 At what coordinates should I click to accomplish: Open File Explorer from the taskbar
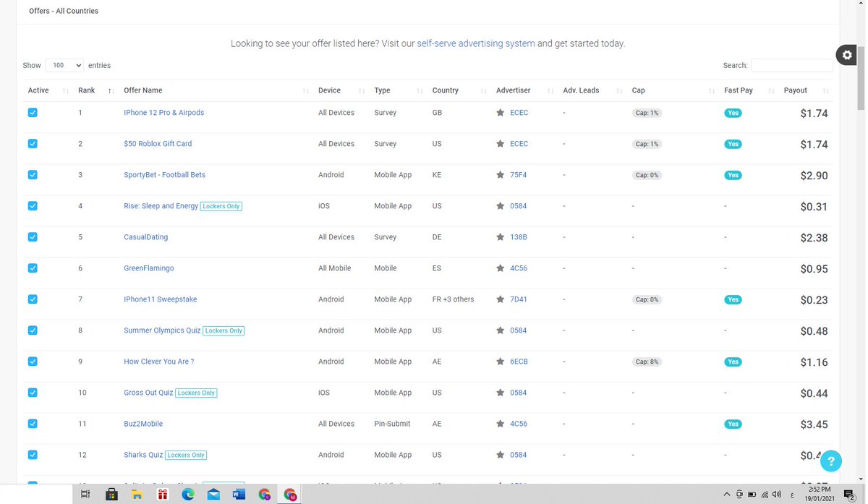click(137, 495)
